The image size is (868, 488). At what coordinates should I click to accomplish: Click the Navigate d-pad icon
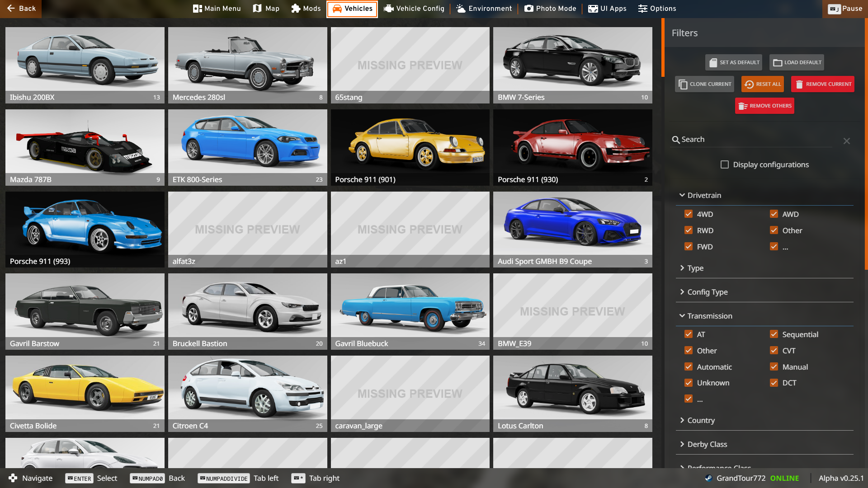click(13, 478)
